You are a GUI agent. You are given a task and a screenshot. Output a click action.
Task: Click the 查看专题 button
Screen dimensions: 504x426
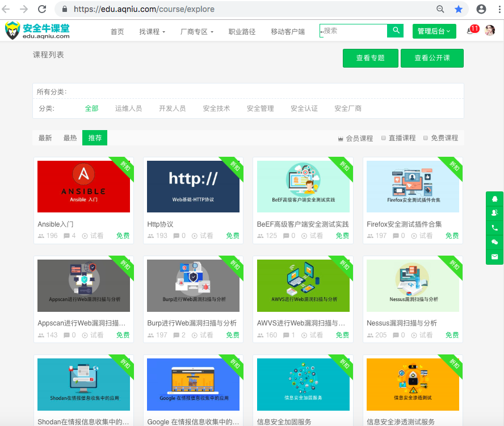tap(371, 58)
